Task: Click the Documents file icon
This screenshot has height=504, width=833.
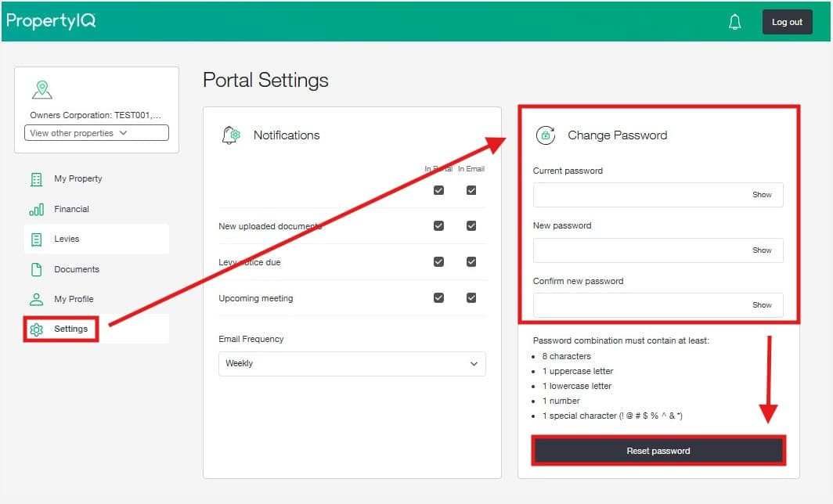Action: tap(36, 269)
